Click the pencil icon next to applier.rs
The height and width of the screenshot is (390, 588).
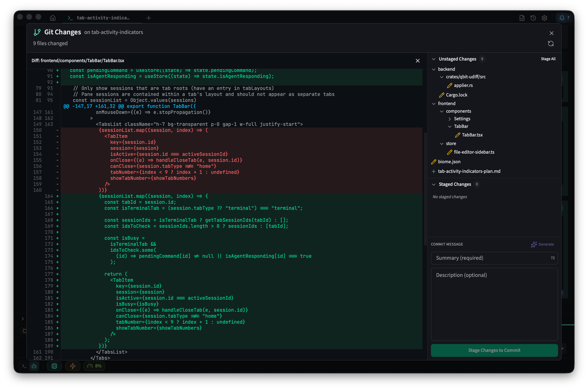point(449,86)
